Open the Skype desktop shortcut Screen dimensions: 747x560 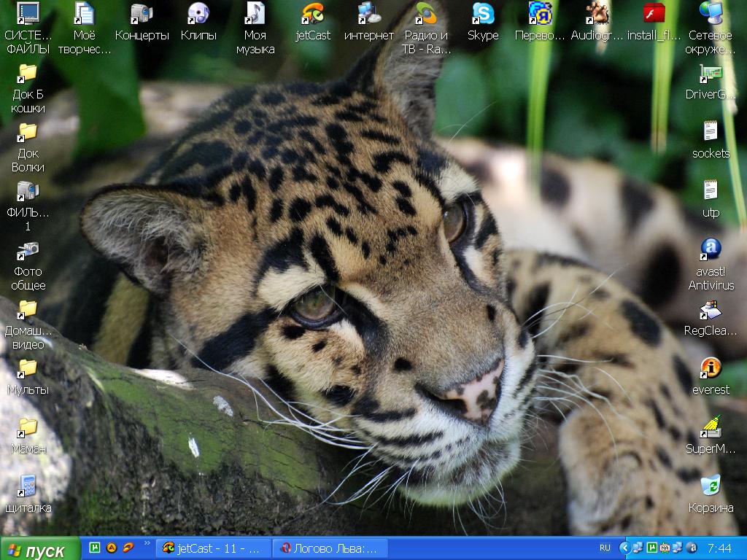point(482,13)
